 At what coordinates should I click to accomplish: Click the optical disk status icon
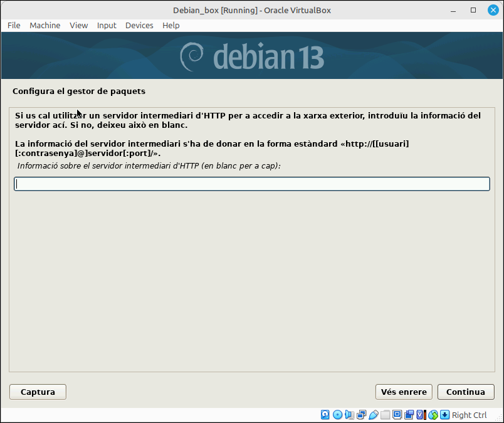coord(337,415)
